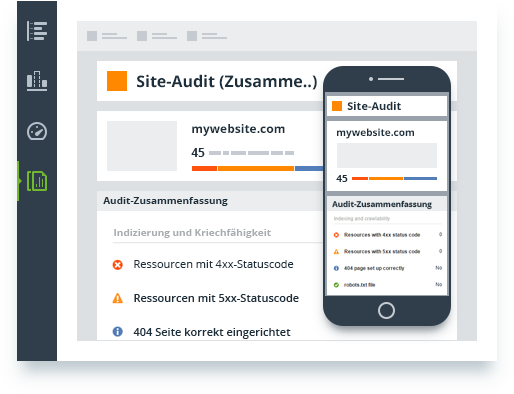
Task: Select the green report sidebar icon
Action: click(x=37, y=181)
